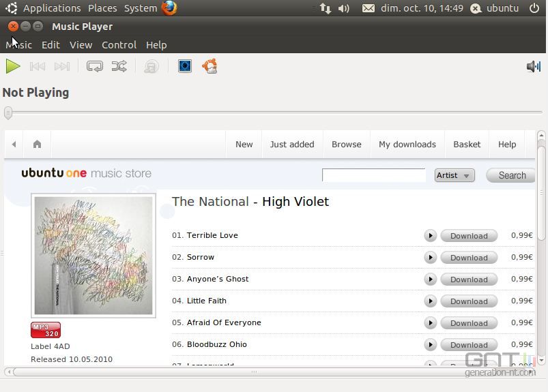The height and width of the screenshot is (392, 548).
Task: Download Bloodbuzz Ohio
Action: [469, 345]
